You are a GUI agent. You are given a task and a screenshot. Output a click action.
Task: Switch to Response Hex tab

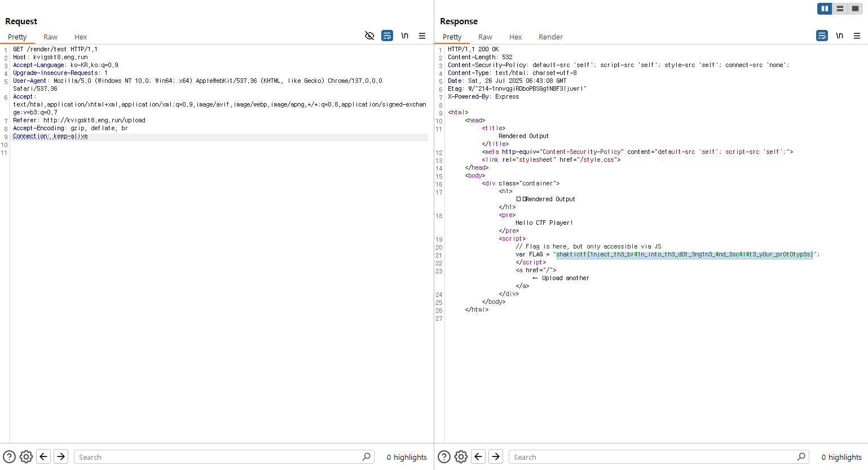[x=515, y=37]
